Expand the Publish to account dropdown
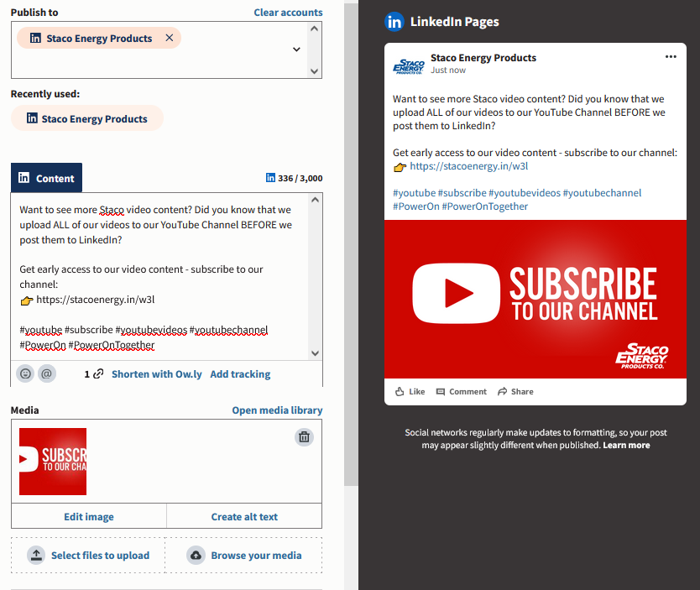Viewport: 700px width, 590px height. click(x=296, y=49)
